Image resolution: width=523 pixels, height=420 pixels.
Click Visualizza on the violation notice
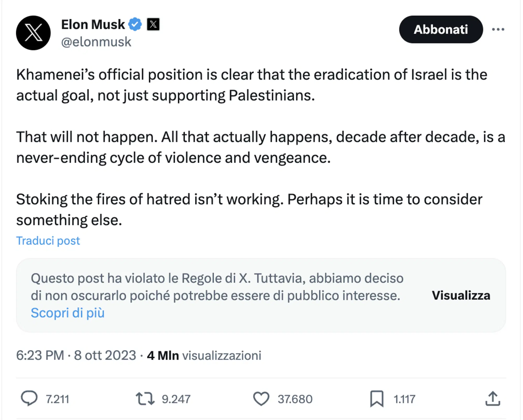(x=462, y=296)
